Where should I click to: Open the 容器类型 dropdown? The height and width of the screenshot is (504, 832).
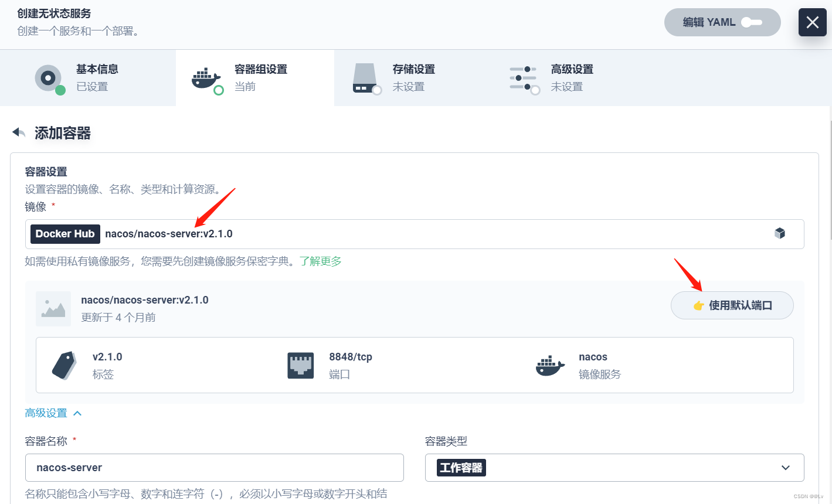[x=614, y=468]
